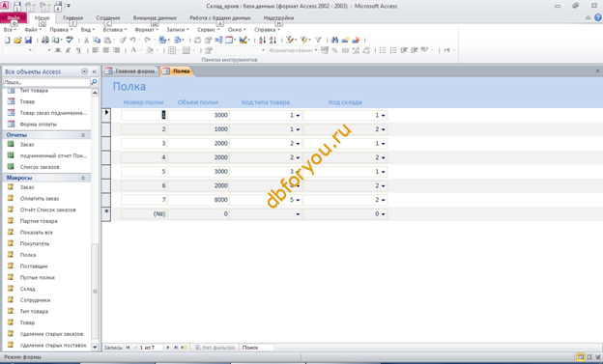Click the Align right icon

point(116,50)
